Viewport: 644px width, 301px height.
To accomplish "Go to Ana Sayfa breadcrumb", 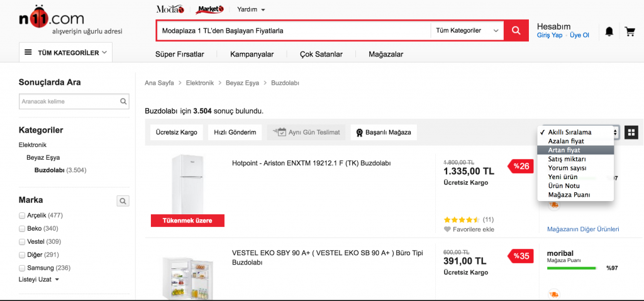I will [159, 83].
